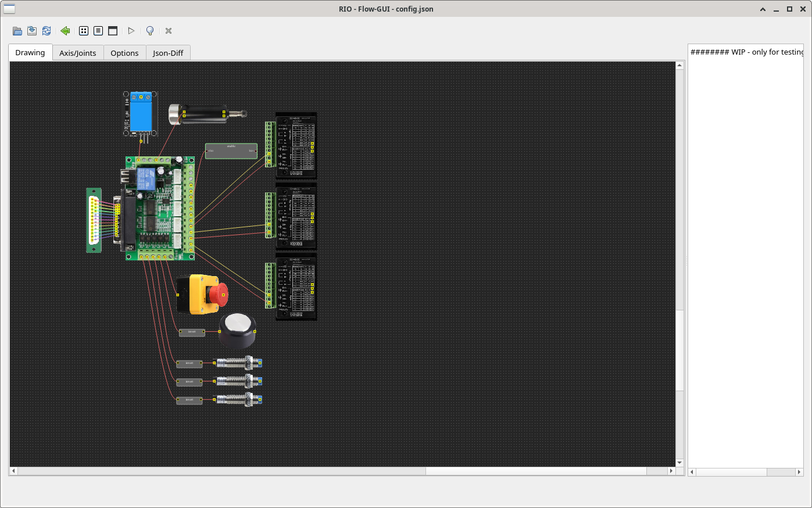Click the light bulb toolbar icon
812x508 pixels.
coord(150,31)
